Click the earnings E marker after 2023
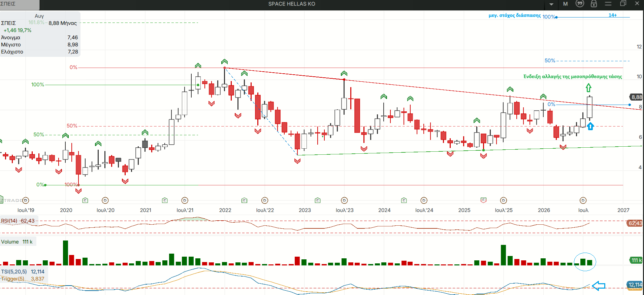 tap(318, 200)
